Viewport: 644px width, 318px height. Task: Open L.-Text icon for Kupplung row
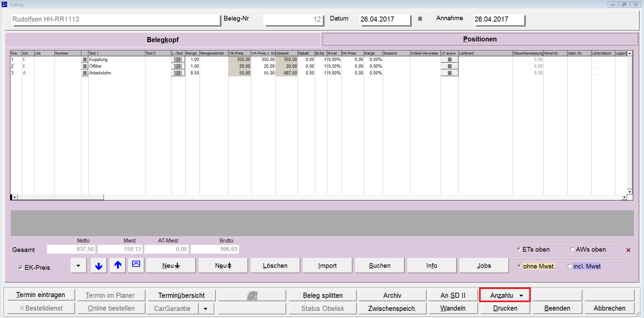[178, 60]
